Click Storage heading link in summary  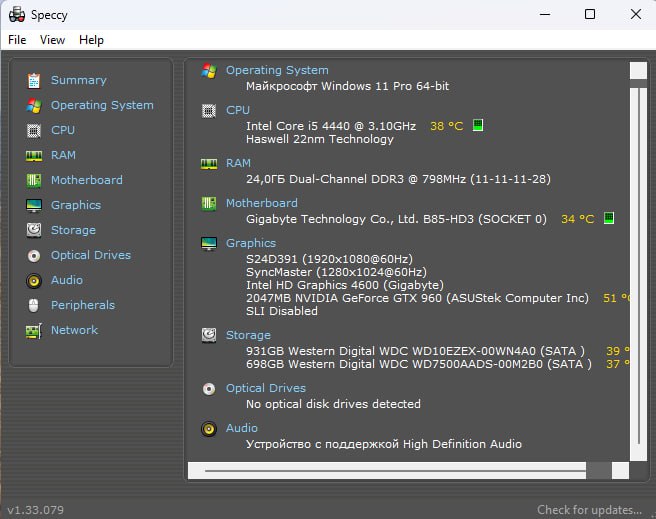248,335
